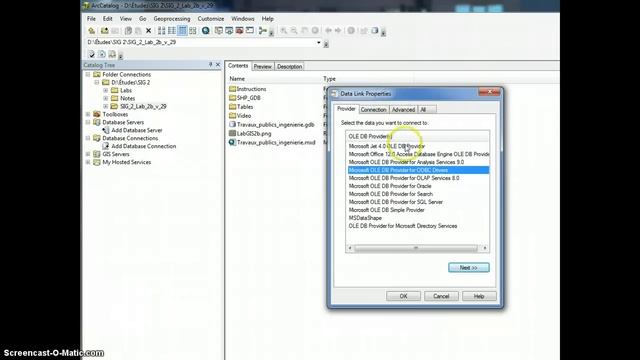Viewport: 640px width, 360px height.
Task: Click the Name column header
Action: point(237,79)
